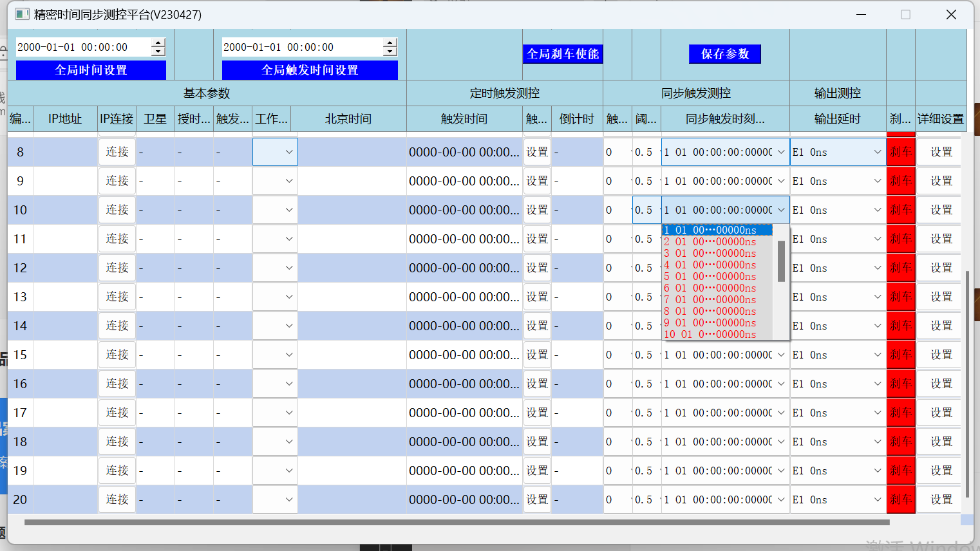Viewport: 980px width, 551px height.
Task: Click 连接 button in row 8
Action: (117, 152)
